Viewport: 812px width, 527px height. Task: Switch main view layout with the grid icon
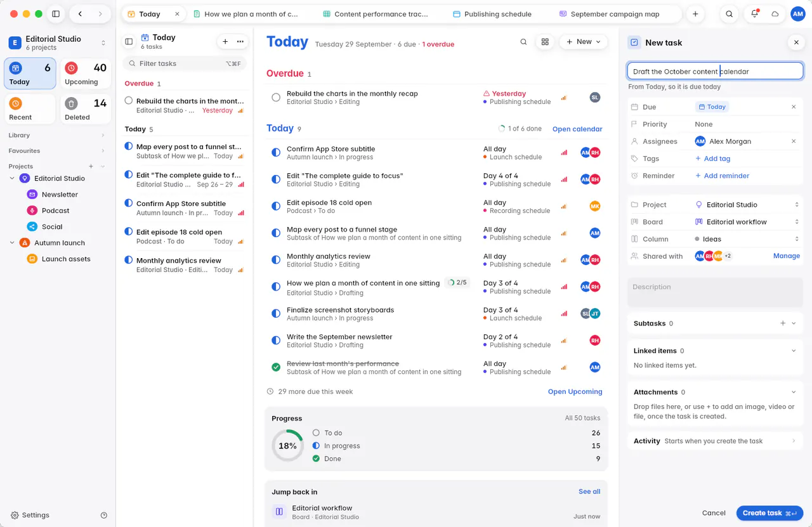[545, 42]
